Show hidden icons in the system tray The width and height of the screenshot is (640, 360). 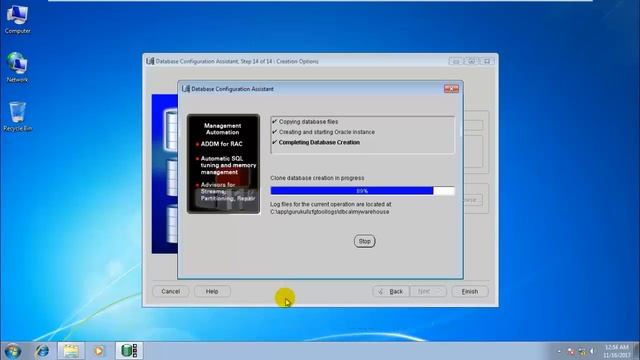(559, 351)
